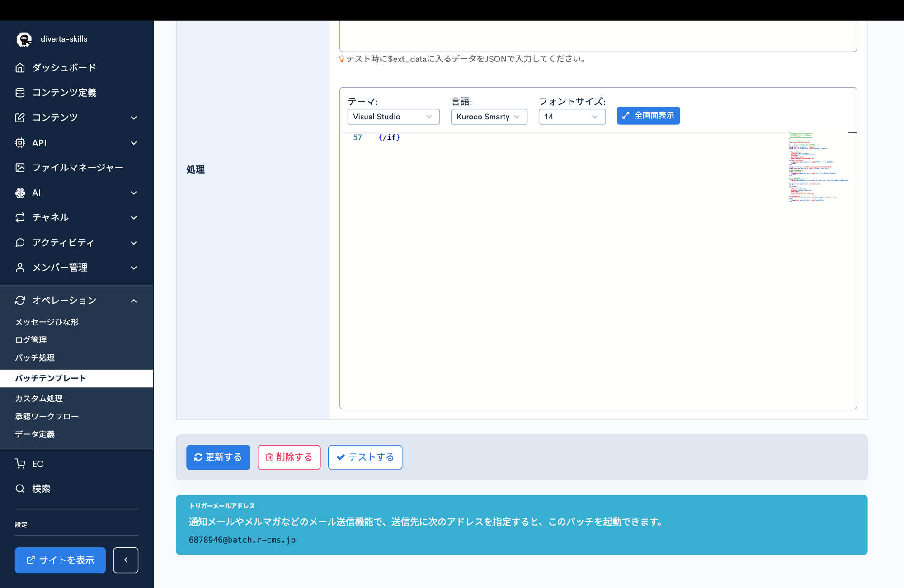Image resolution: width=904 pixels, height=588 pixels.
Task: Collapse sidebar with the left chevron button
Action: pyautogui.click(x=126, y=560)
